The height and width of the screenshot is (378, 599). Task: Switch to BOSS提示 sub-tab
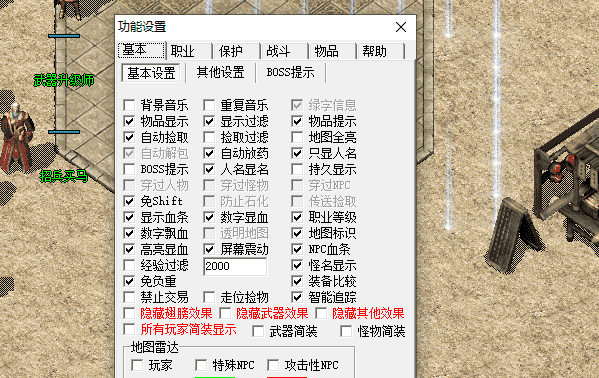[x=290, y=72]
